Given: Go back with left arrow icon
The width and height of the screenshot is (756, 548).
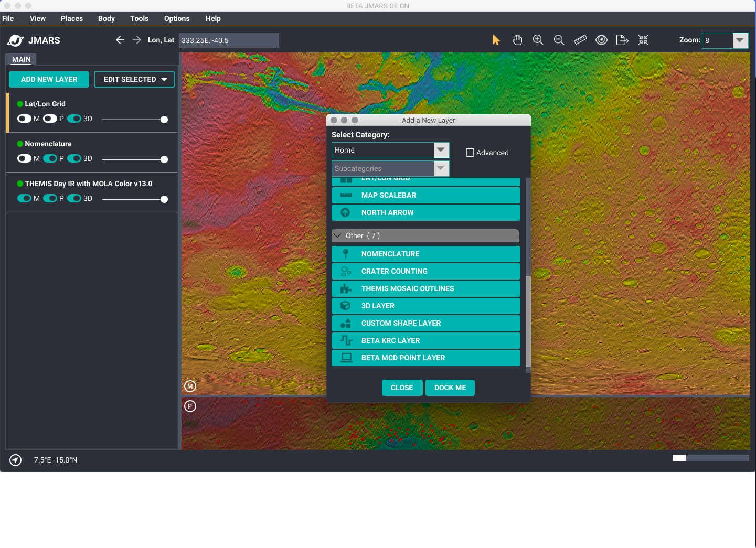Looking at the screenshot, I should click(x=120, y=40).
